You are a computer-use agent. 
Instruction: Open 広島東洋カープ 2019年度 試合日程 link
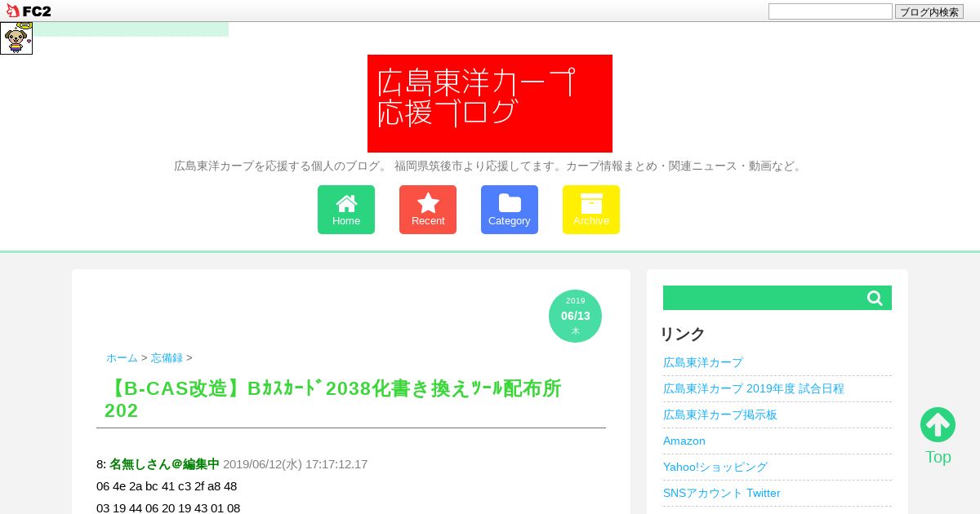754,388
